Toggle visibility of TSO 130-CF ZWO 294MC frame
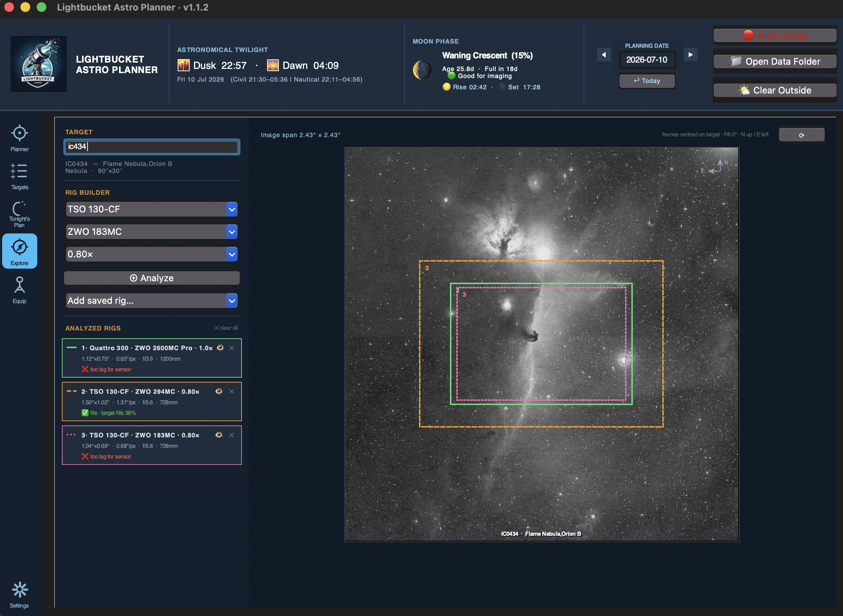Screen dimensions: 843x616 pyautogui.click(x=219, y=391)
